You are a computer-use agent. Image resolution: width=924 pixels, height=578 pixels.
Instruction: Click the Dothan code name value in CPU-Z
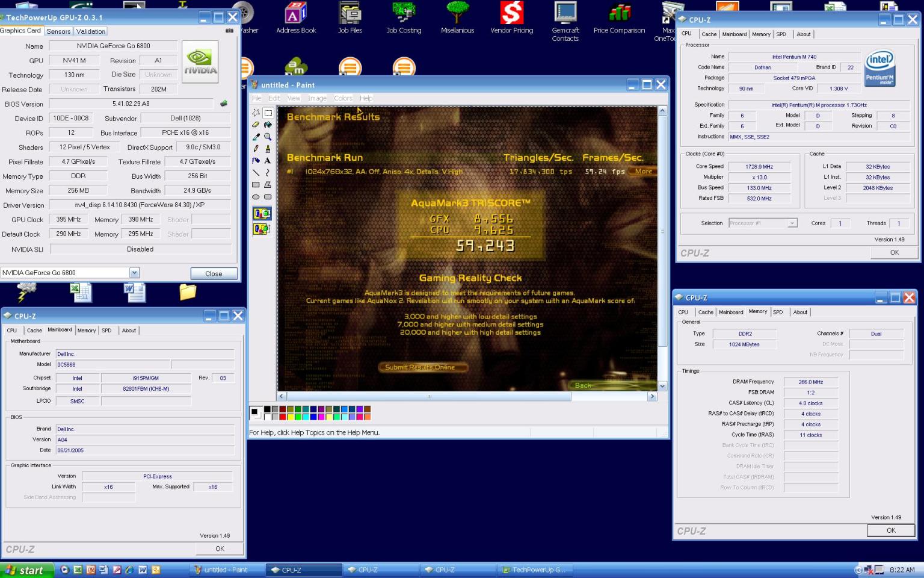tap(763, 67)
